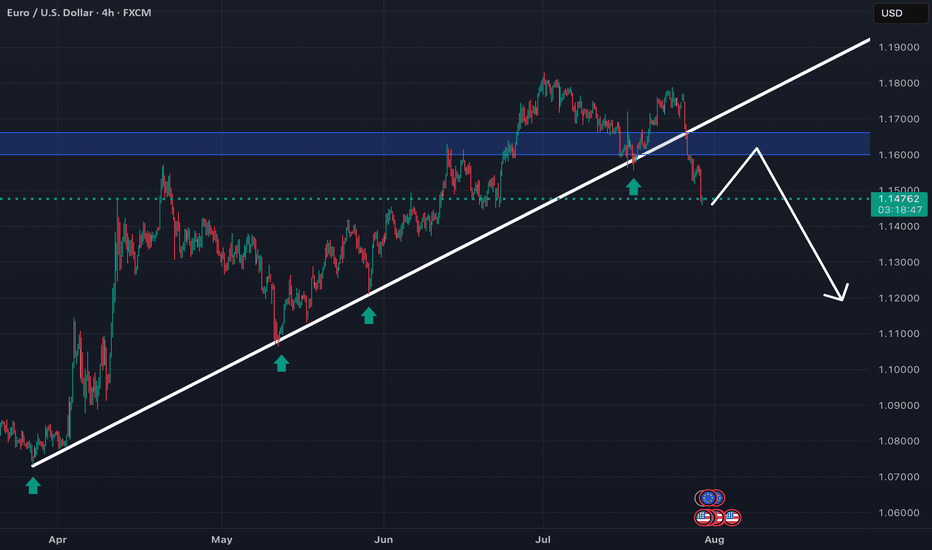Open the front EU flag economic event icon

point(708,498)
